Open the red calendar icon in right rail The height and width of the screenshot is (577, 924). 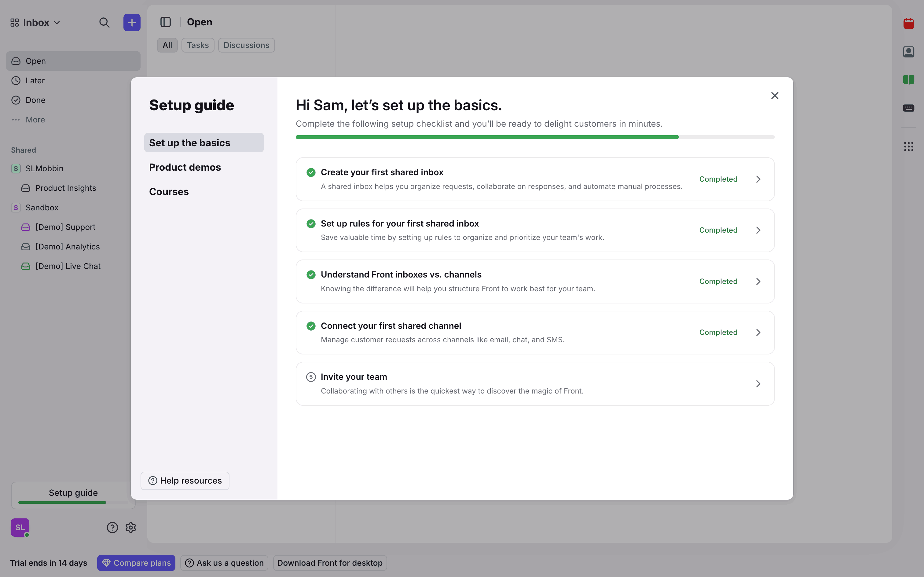pyautogui.click(x=908, y=24)
